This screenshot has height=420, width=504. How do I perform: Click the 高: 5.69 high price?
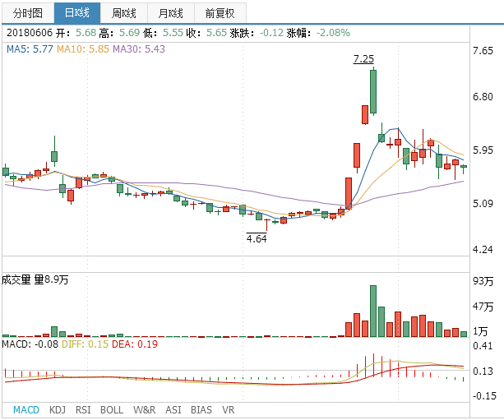point(119,33)
